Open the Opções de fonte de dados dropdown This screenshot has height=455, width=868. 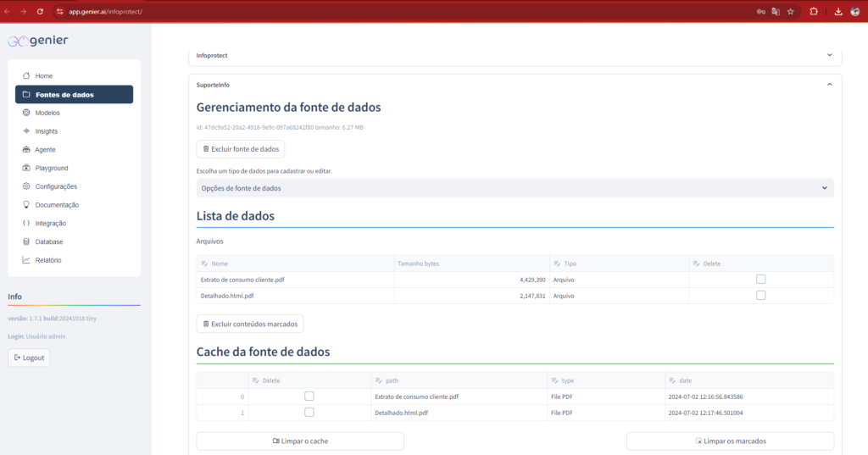(x=515, y=188)
